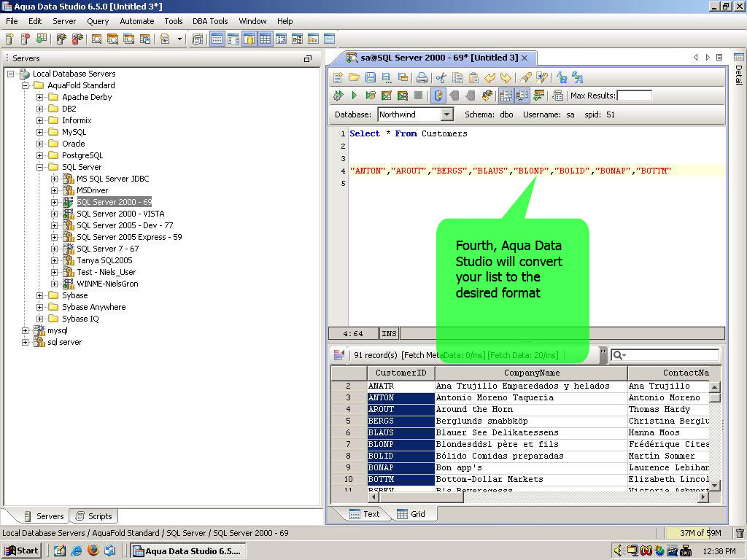Click the CompanyName column header
The height and width of the screenshot is (560, 747).
click(531, 373)
